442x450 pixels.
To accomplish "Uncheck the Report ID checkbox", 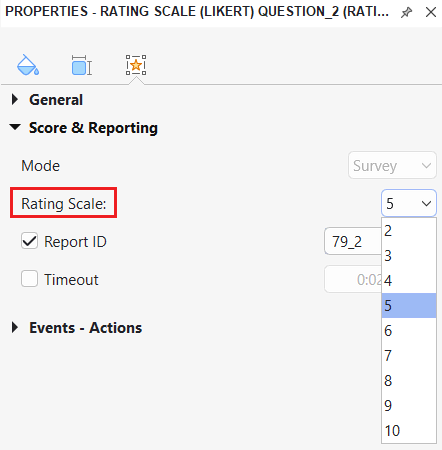I will (29, 241).
